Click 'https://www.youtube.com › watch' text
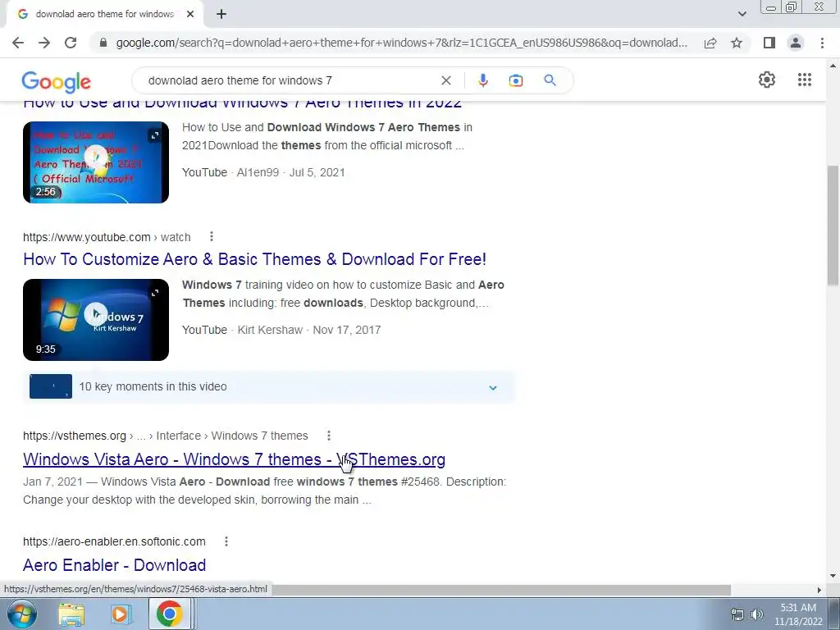The image size is (840, 630). 107,237
